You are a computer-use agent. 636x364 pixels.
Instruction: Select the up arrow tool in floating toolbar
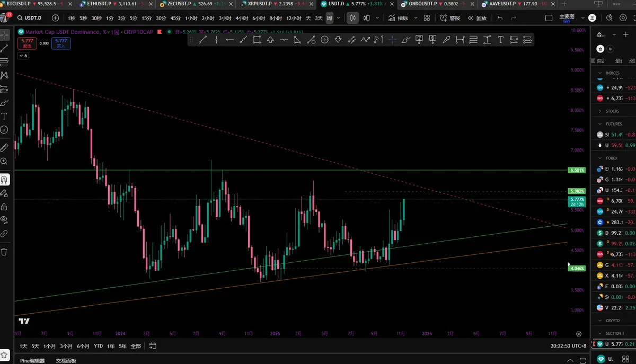pos(270,40)
